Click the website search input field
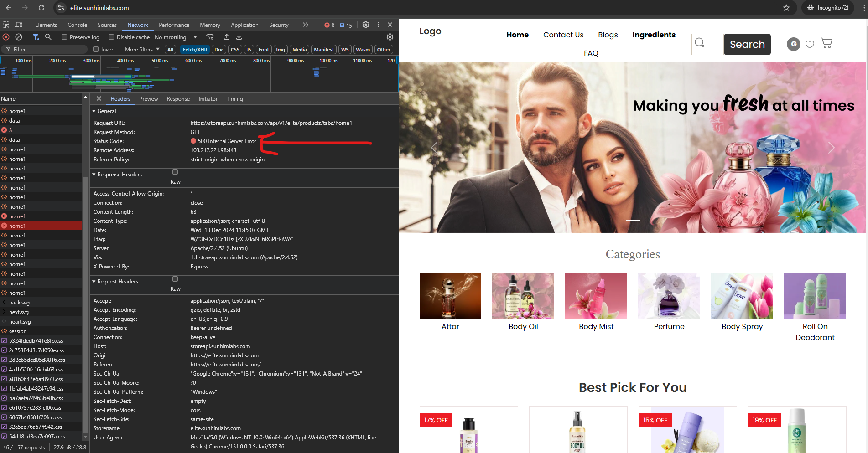This screenshot has height=453, width=868. 708,44
